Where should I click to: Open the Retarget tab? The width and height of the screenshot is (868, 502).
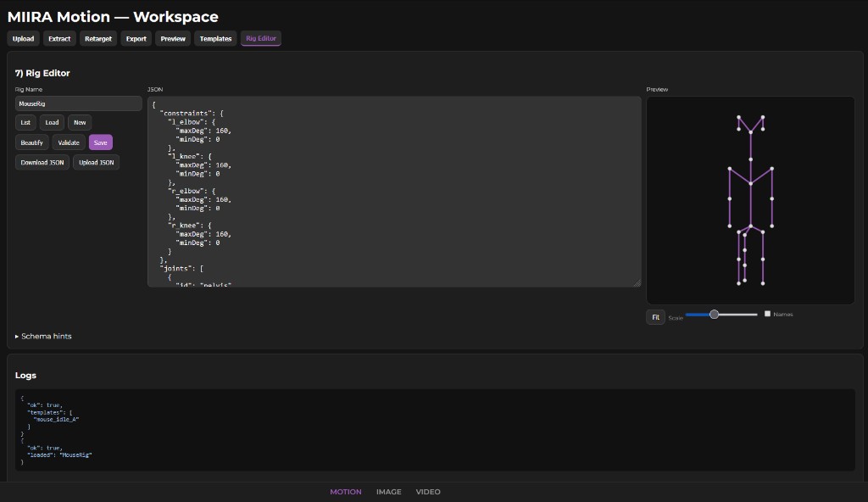pyautogui.click(x=98, y=39)
